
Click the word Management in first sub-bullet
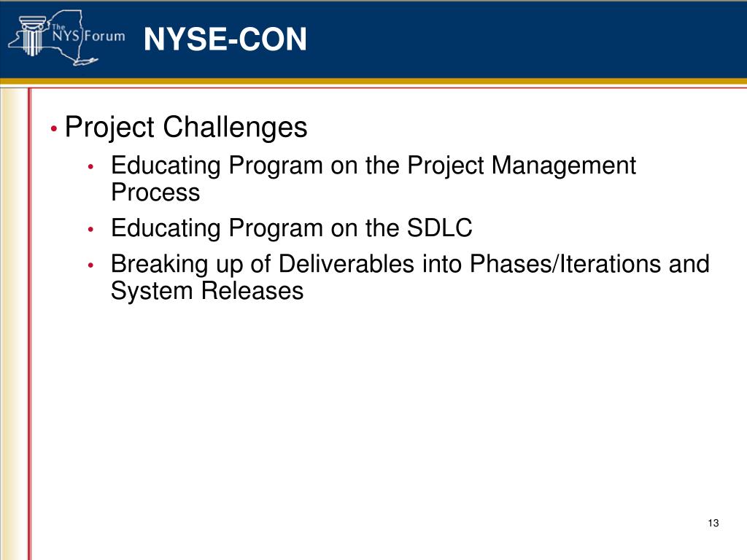coord(564,166)
